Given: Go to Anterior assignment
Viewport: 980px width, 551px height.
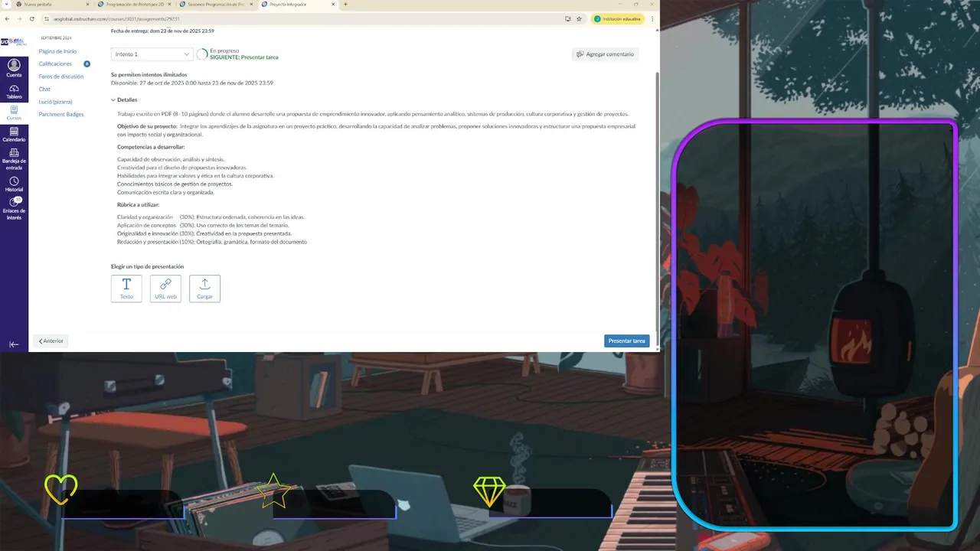Looking at the screenshot, I should point(51,341).
